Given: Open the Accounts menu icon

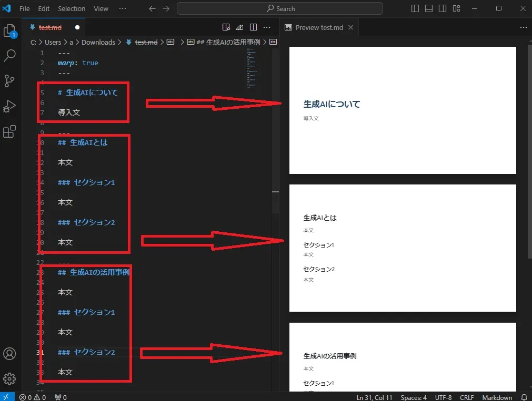Looking at the screenshot, I should tap(9, 354).
